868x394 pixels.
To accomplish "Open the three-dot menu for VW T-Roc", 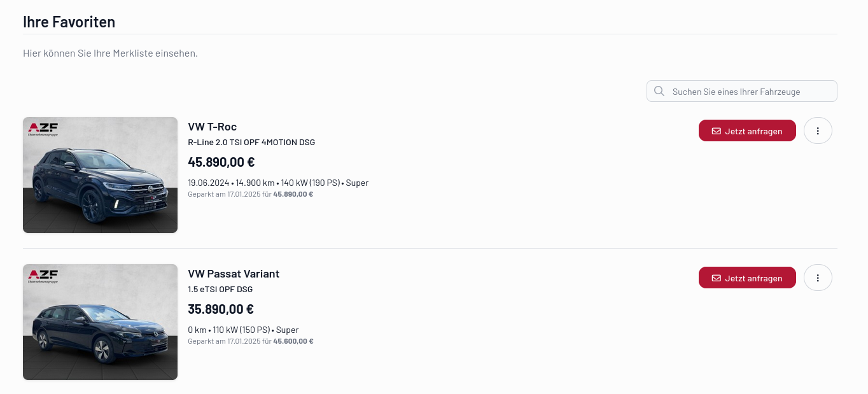I will click(x=818, y=130).
